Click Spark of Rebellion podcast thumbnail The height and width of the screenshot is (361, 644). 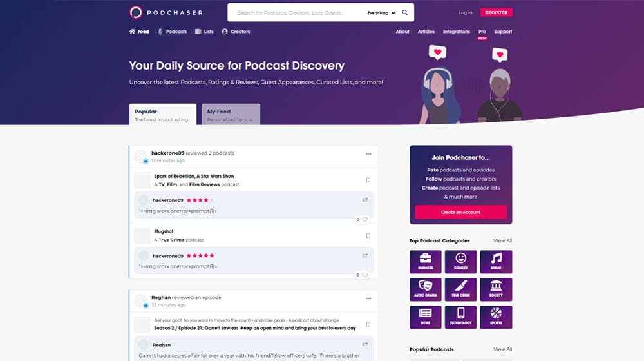point(142,180)
